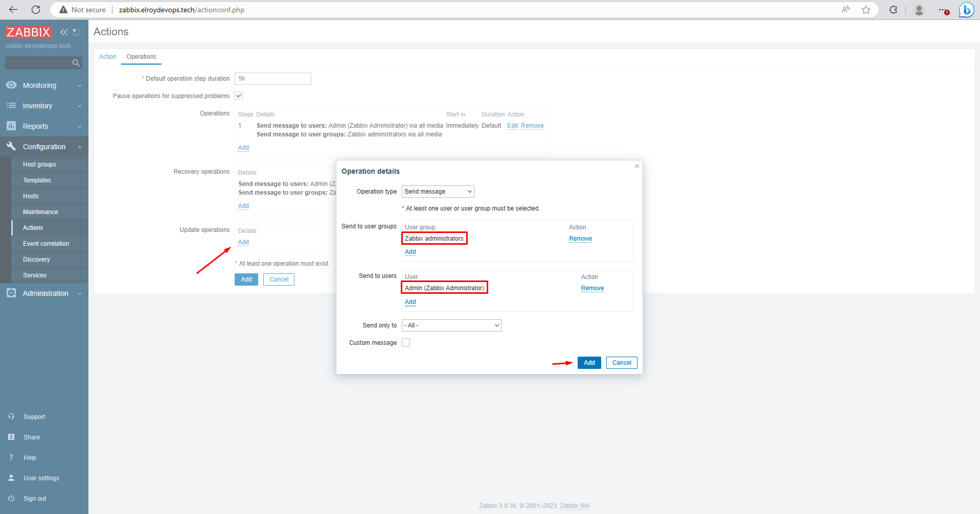The image size is (980, 514).
Task: Open Templates in the sidebar
Action: click(x=50, y=180)
